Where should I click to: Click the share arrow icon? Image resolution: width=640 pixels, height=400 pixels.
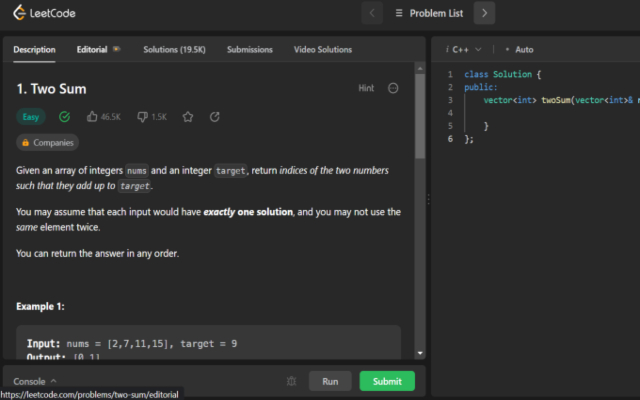[215, 117]
